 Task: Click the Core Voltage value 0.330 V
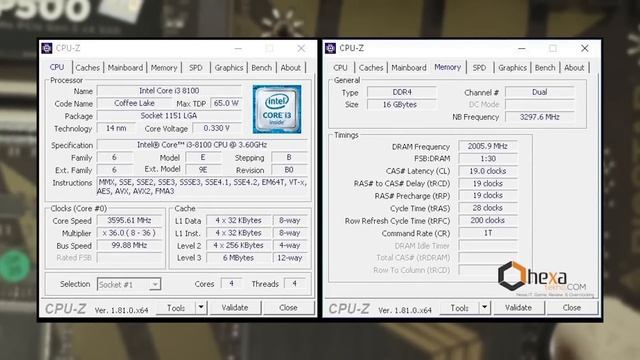[x=217, y=128]
